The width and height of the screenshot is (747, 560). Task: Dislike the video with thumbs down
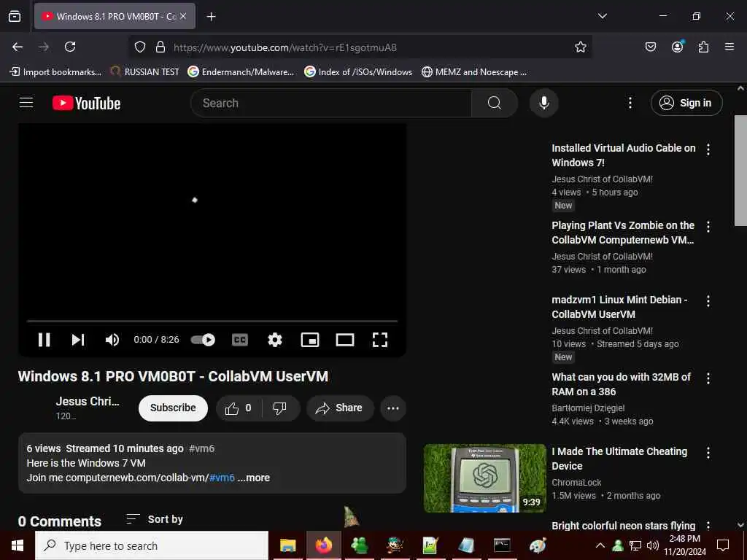point(279,408)
